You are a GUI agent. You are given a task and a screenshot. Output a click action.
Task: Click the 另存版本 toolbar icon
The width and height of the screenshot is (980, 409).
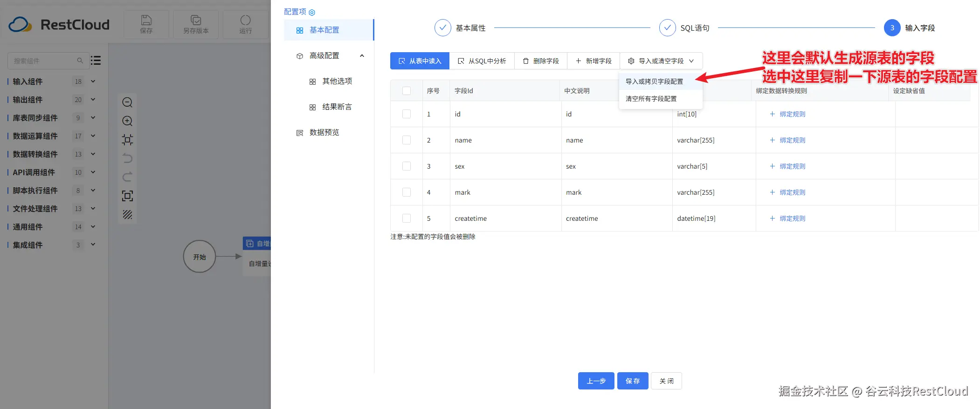coord(196,20)
